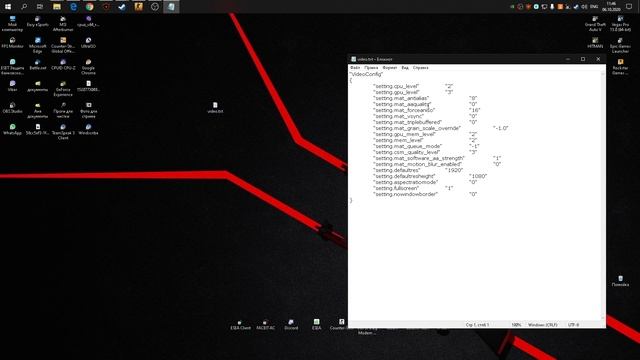Click the Notepad vertical scrollbar
Screen dimensions: 640x360
click(x=603, y=196)
